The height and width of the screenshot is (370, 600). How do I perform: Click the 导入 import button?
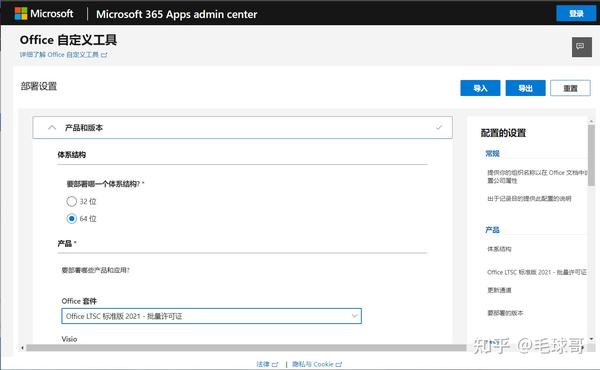(x=480, y=88)
